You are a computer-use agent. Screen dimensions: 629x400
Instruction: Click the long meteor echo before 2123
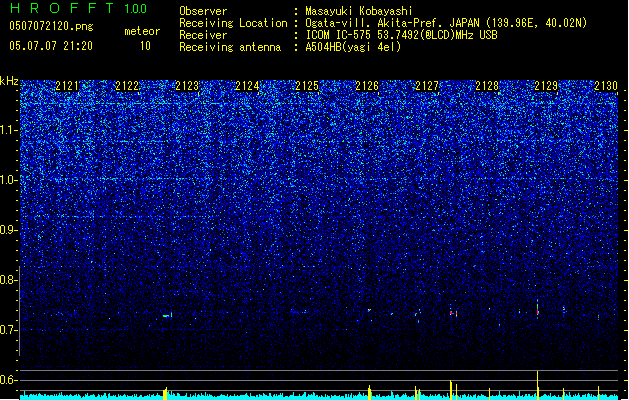[x=167, y=316]
